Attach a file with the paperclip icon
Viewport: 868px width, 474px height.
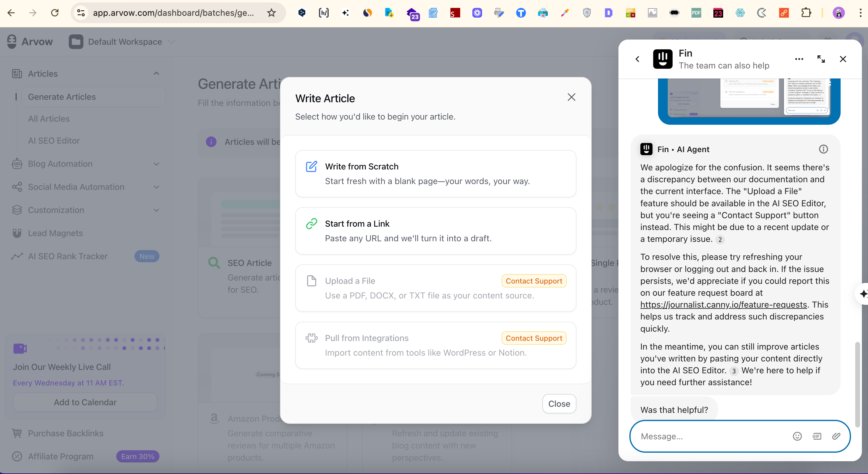(x=836, y=437)
